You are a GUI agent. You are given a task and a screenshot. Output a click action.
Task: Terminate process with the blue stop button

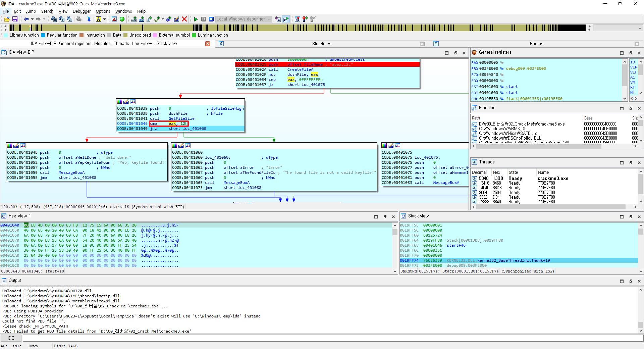(x=211, y=19)
